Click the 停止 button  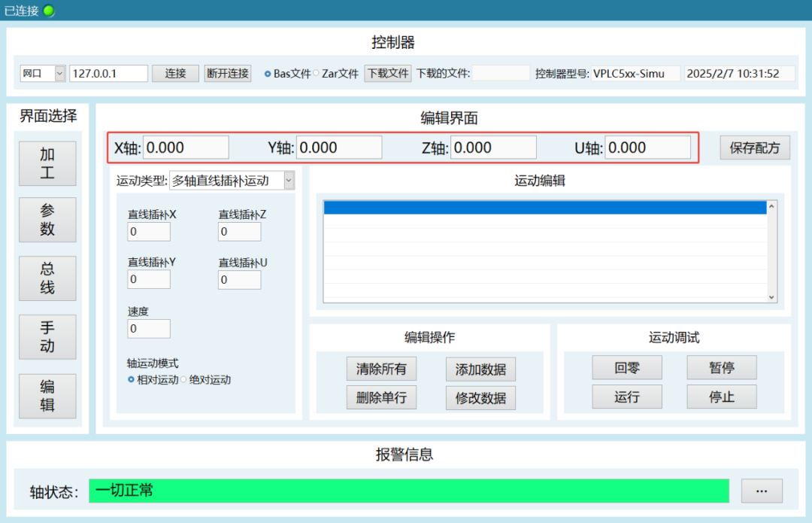click(722, 397)
